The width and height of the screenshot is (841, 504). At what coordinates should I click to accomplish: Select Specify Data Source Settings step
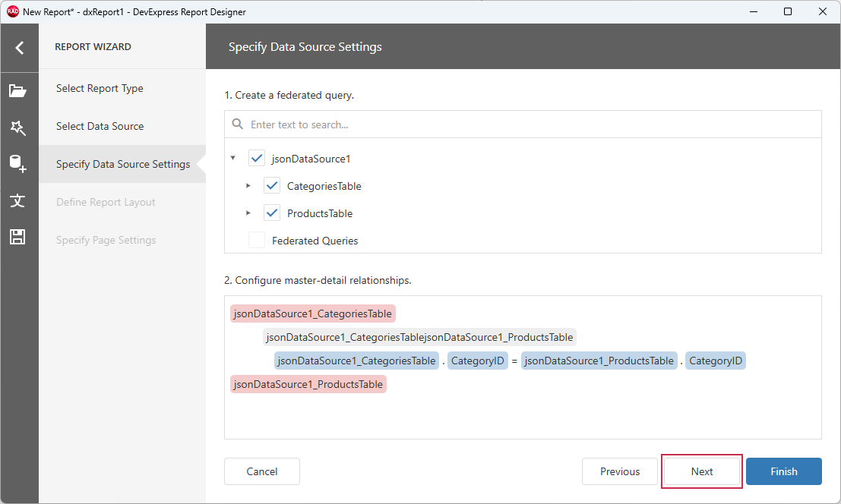point(122,164)
